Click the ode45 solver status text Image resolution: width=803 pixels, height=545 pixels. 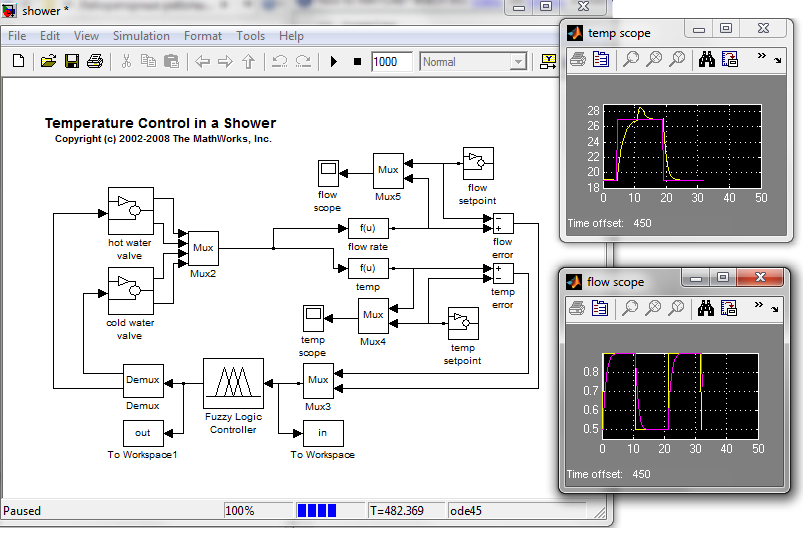tap(466, 511)
